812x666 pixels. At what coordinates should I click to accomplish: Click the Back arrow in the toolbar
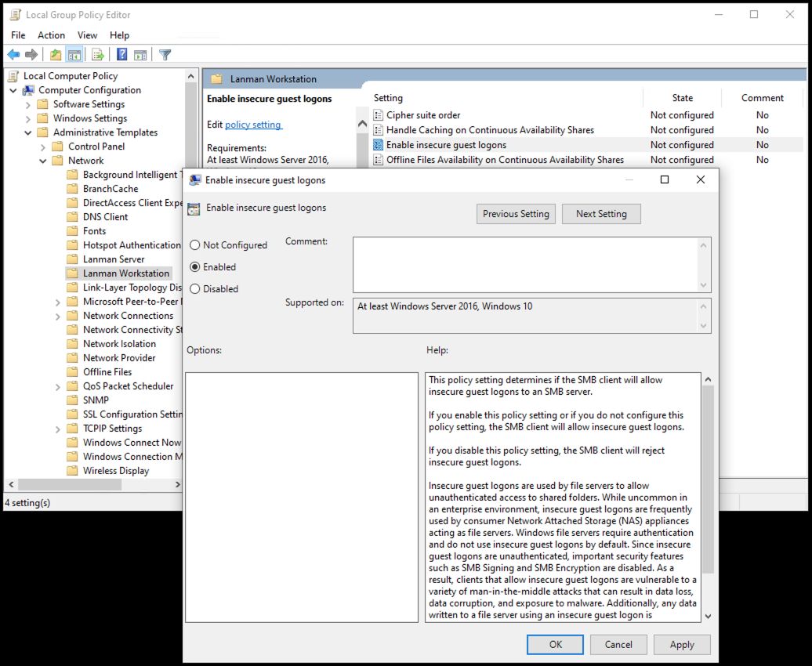pyautogui.click(x=13, y=54)
